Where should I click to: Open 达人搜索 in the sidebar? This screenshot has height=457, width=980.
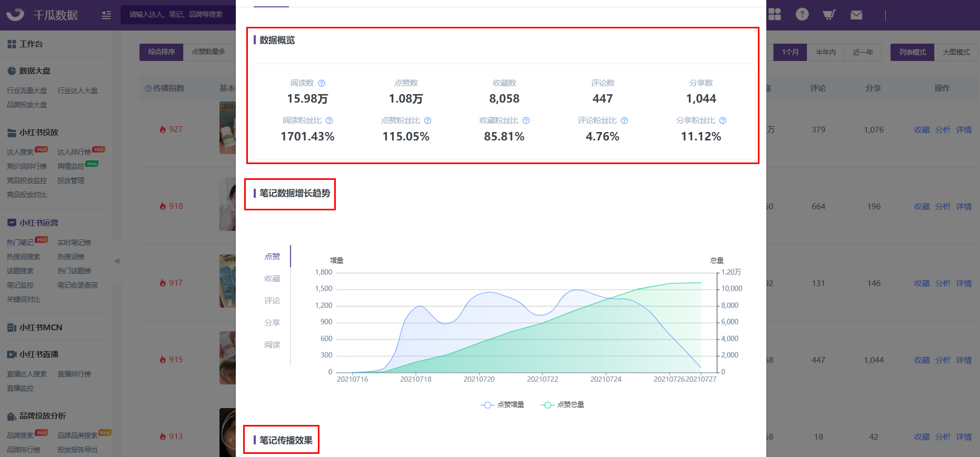coord(20,152)
